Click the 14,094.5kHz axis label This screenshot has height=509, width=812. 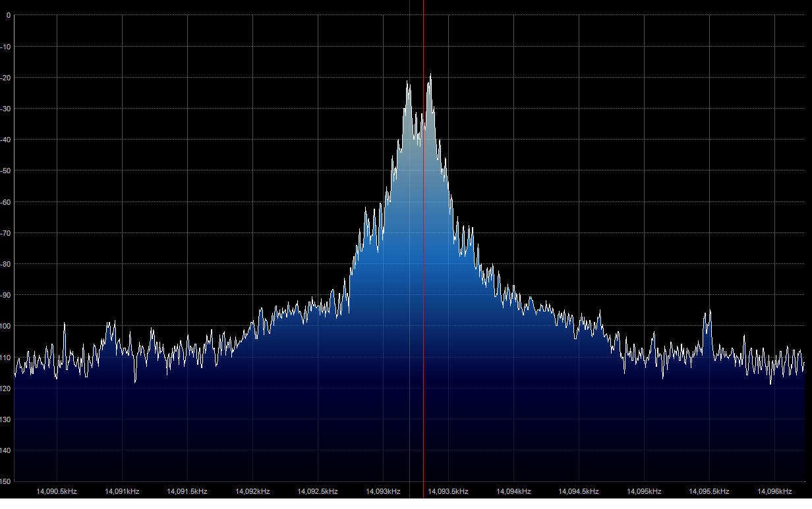(579, 491)
